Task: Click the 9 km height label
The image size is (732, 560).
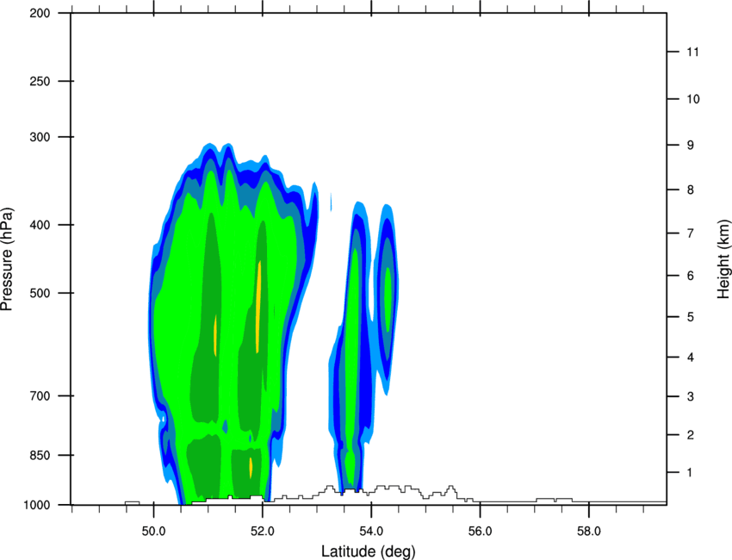Action: 691,146
